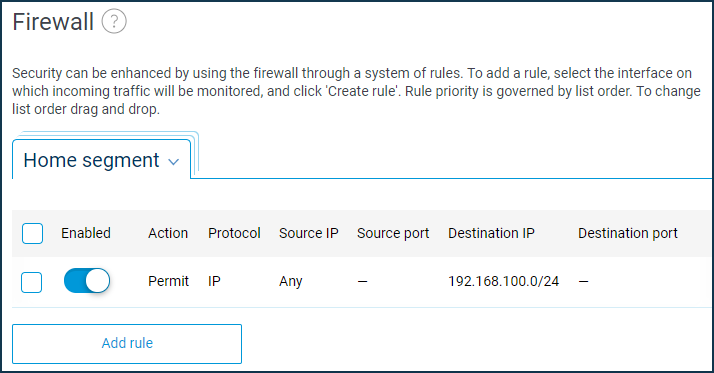The image size is (714, 373).
Task: Expand the Home segment chevron arrow
Action: (173, 162)
